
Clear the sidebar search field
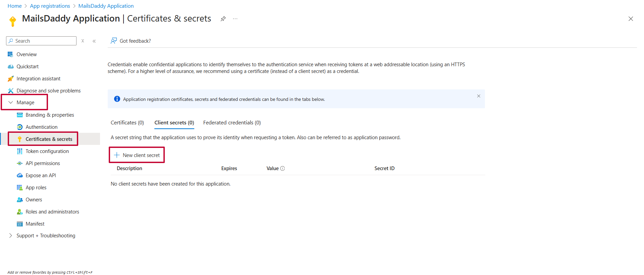coord(83,41)
